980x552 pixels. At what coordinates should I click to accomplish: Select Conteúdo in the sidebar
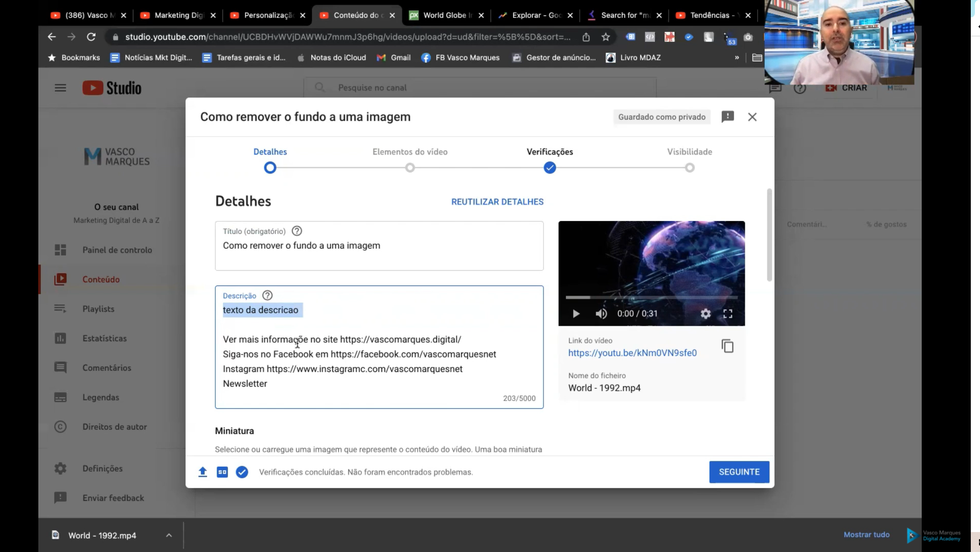point(101,279)
